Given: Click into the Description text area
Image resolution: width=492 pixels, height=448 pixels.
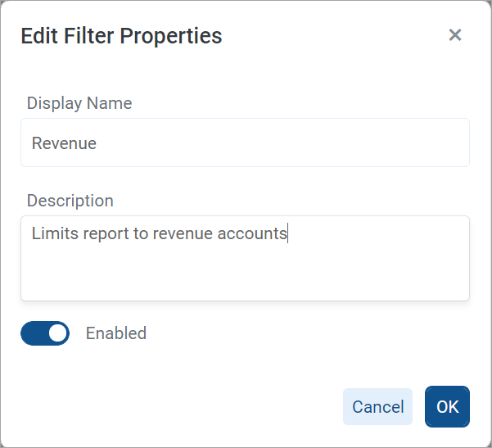Looking at the screenshot, I should point(245,258).
